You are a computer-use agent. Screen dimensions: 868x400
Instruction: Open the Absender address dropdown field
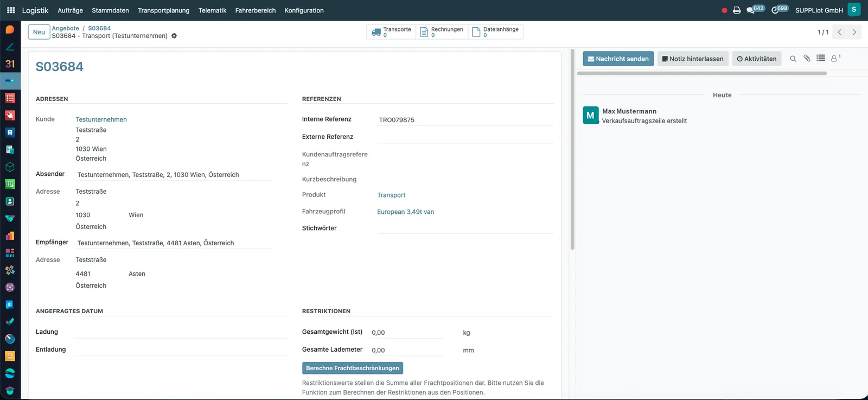click(173, 175)
